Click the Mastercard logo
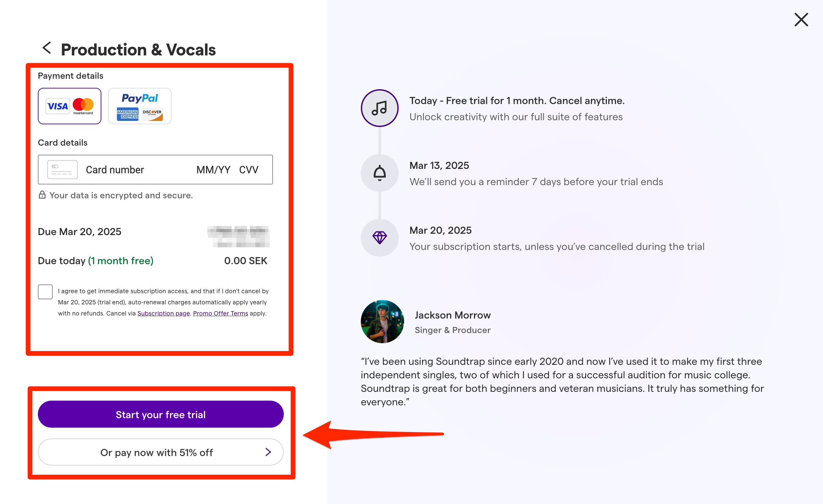This screenshot has width=823, height=504. (x=83, y=106)
